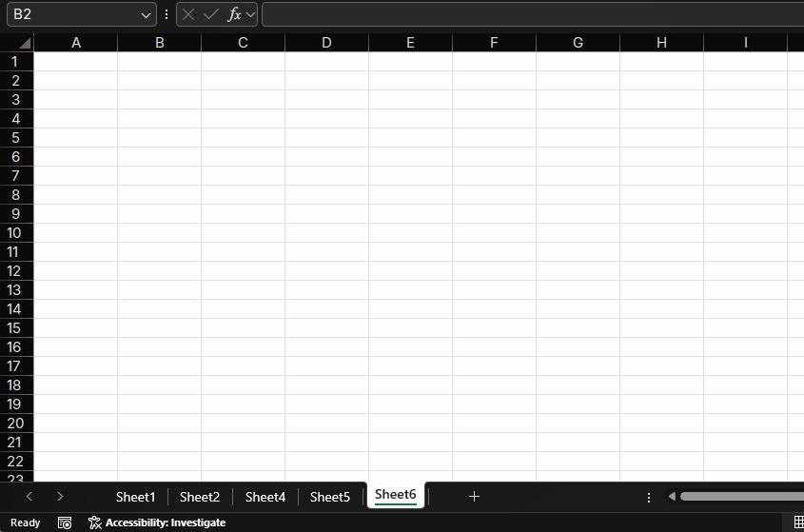Select column C header

pos(243,43)
